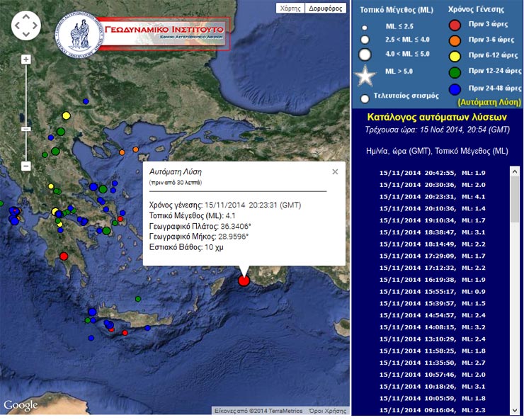
Task: Click the yellow Πριν 6-12 ώρες legend circle
Action: tap(455, 56)
